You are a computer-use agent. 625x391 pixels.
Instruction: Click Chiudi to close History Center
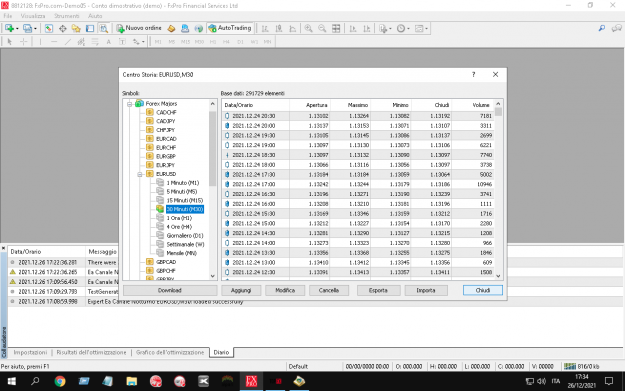point(483,290)
